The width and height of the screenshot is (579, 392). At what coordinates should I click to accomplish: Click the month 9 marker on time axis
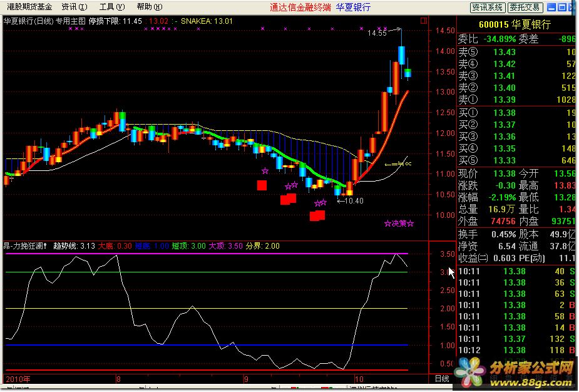pyautogui.click(x=245, y=379)
